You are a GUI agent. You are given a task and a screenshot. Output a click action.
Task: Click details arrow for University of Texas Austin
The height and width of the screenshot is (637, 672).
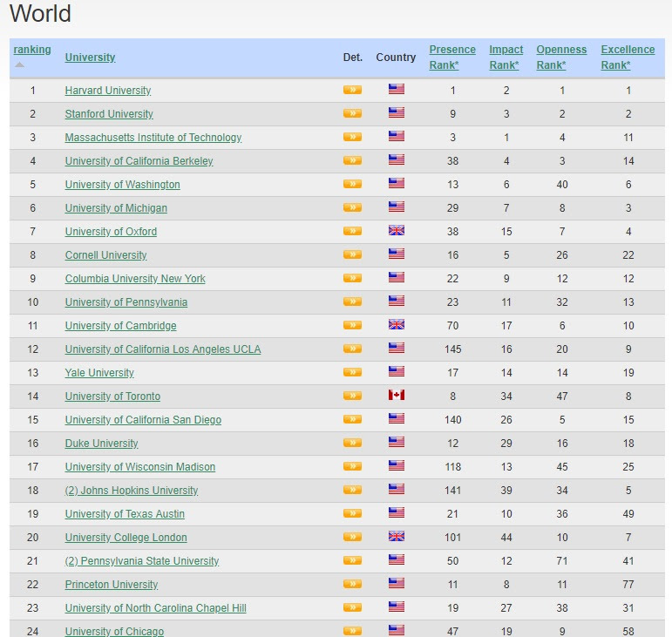coord(352,513)
